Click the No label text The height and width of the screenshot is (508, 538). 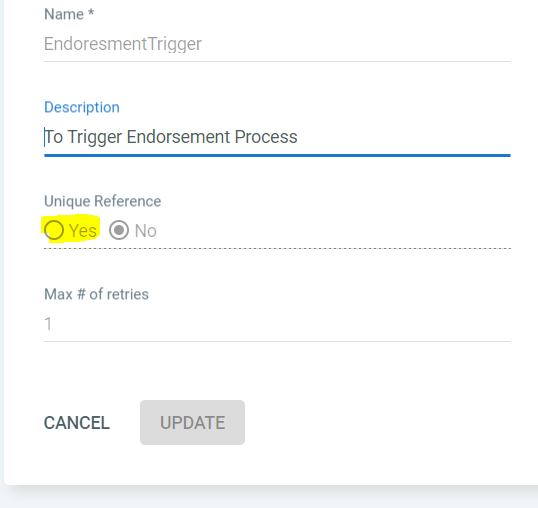(x=145, y=231)
